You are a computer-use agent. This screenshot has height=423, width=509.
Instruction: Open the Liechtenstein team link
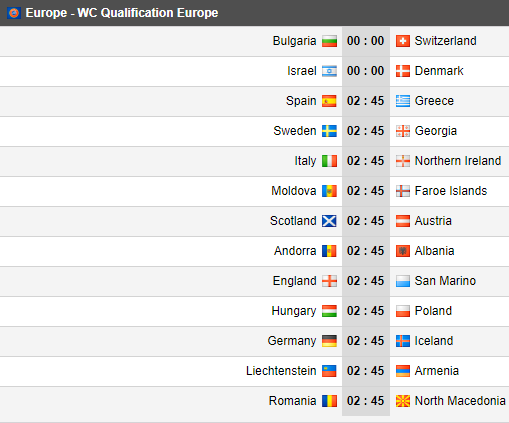pos(281,371)
